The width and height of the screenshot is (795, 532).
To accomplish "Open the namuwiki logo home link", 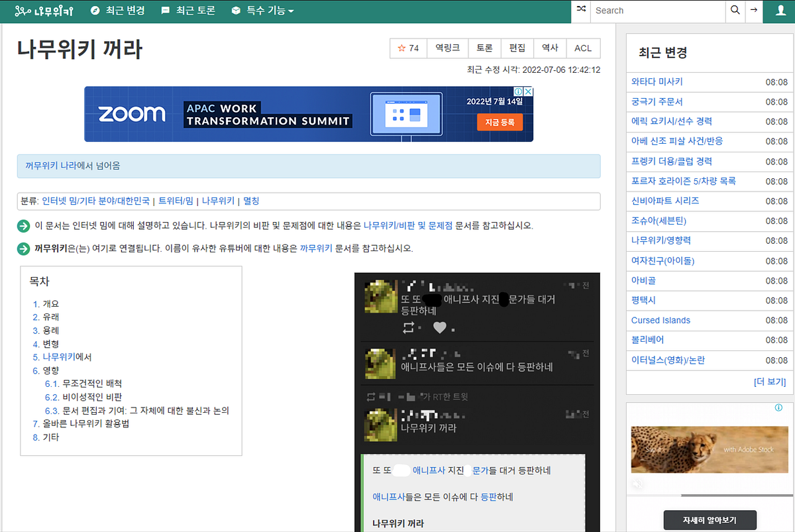I will pyautogui.click(x=44, y=11).
